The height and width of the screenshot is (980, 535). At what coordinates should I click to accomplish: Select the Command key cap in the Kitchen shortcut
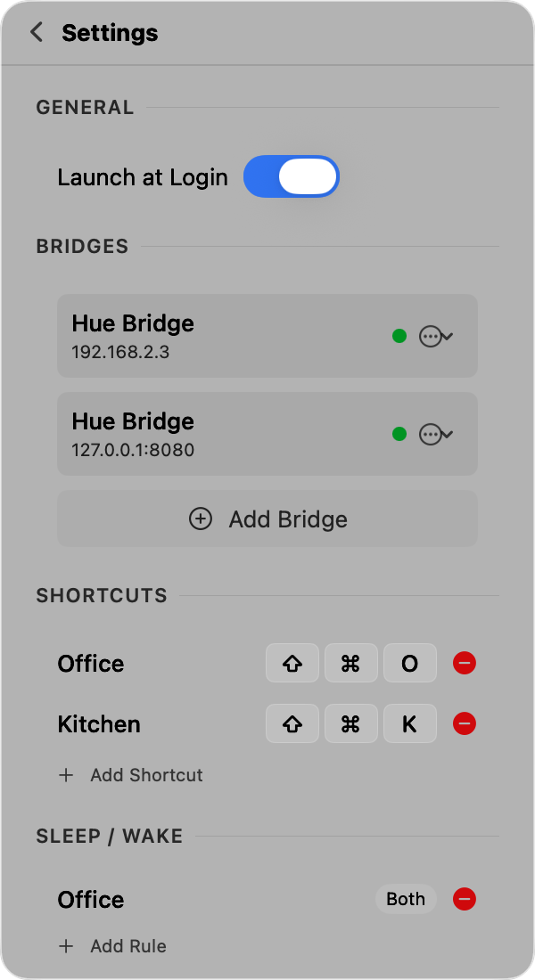[x=350, y=723]
